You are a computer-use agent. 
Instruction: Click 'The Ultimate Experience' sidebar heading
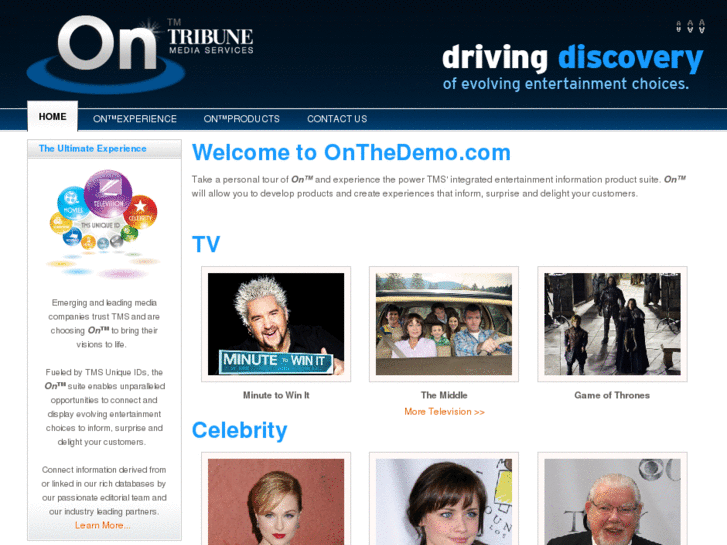pyautogui.click(x=93, y=148)
